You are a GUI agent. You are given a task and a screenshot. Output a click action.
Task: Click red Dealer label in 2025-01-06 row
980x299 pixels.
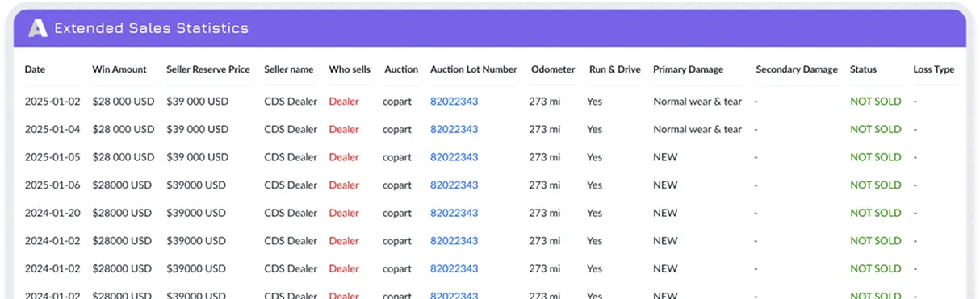coord(344,185)
